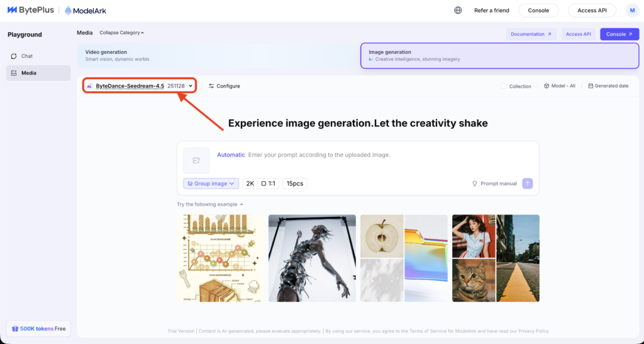Click the image upload icon in prompt box
The height and width of the screenshot is (344, 644).
point(196,160)
